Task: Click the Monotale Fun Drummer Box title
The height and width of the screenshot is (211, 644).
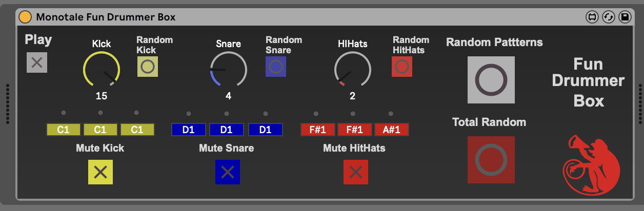Action: pyautogui.click(x=106, y=17)
